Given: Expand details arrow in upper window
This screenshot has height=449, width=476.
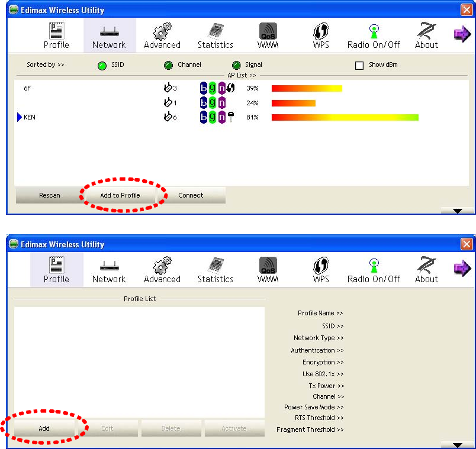Looking at the screenshot, I should 457,211.
